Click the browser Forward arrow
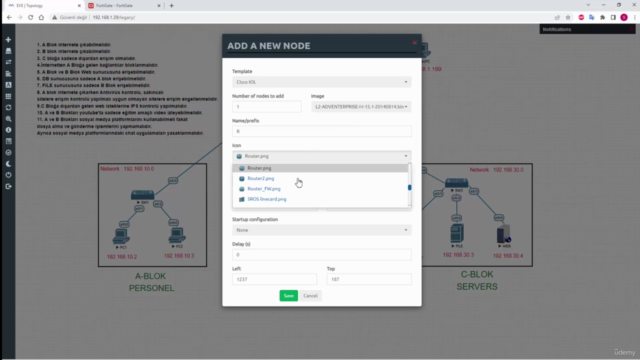 pos(20,18)
